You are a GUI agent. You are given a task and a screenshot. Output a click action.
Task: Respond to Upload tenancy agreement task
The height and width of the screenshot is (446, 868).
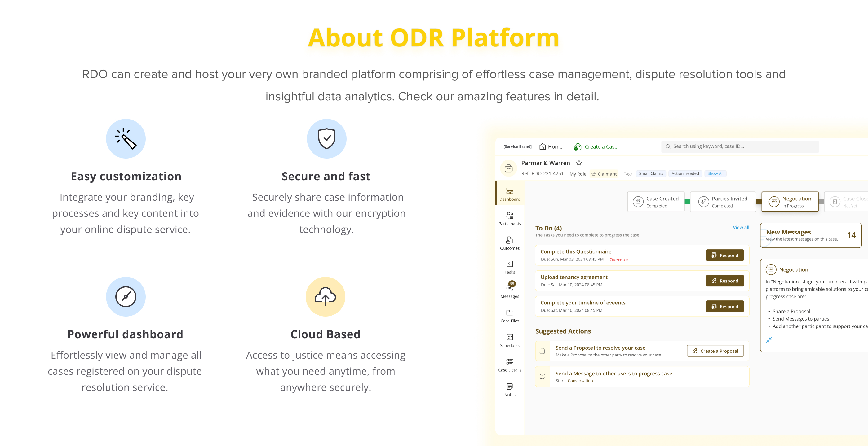coord(724,281)
